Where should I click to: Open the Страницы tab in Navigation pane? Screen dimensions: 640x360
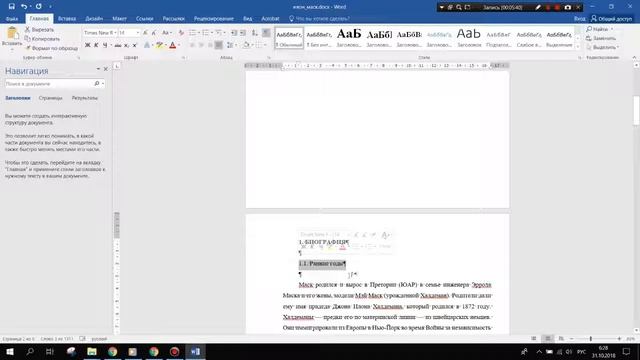[x=51, y=98]
